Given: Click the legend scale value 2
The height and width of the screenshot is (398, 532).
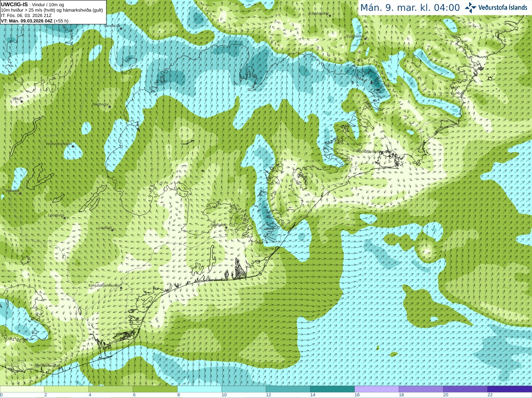Looking at the screenshot, I should [x=46, y=395].
